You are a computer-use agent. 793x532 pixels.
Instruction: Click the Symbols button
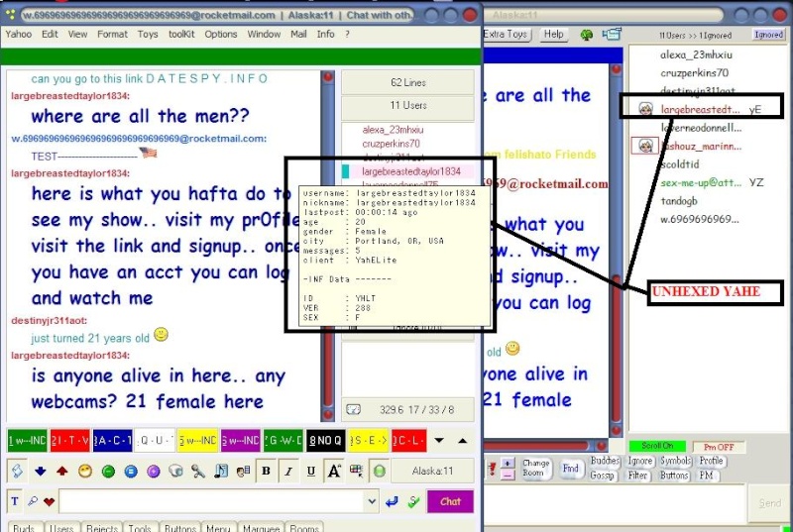[676, 461]
